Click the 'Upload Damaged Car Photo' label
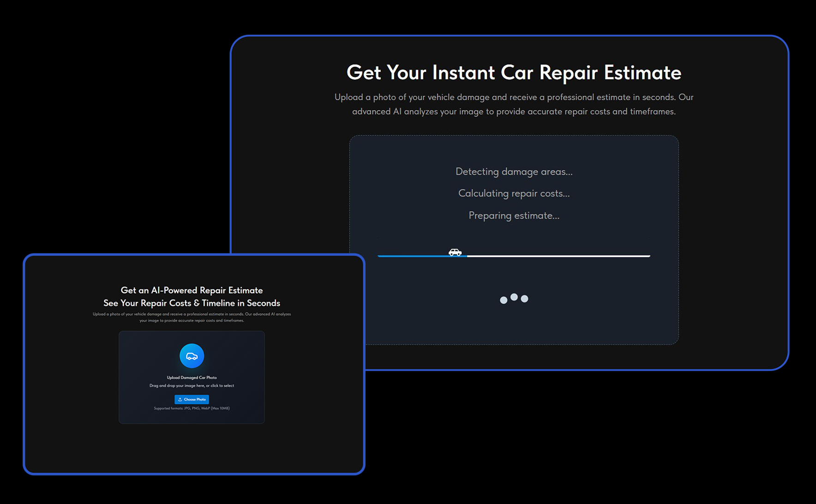The height and width of the screenshot is (504, 816). pos(192,378)
